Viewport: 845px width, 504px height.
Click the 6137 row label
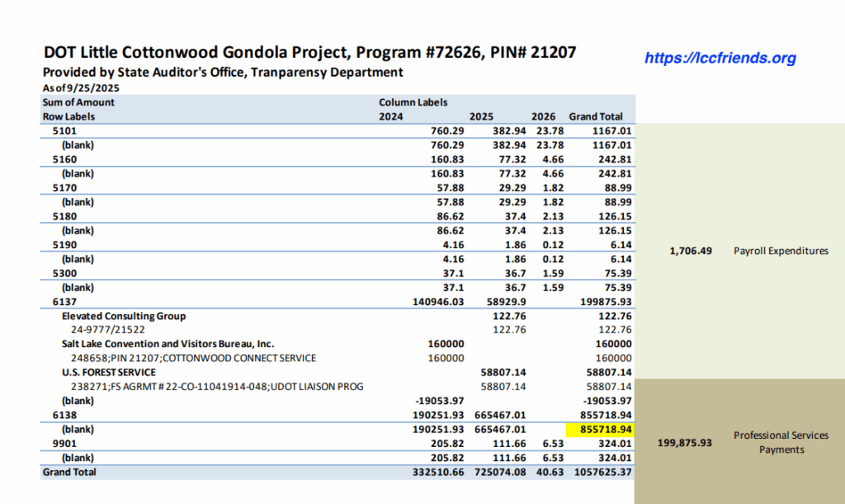coord(63,303)
